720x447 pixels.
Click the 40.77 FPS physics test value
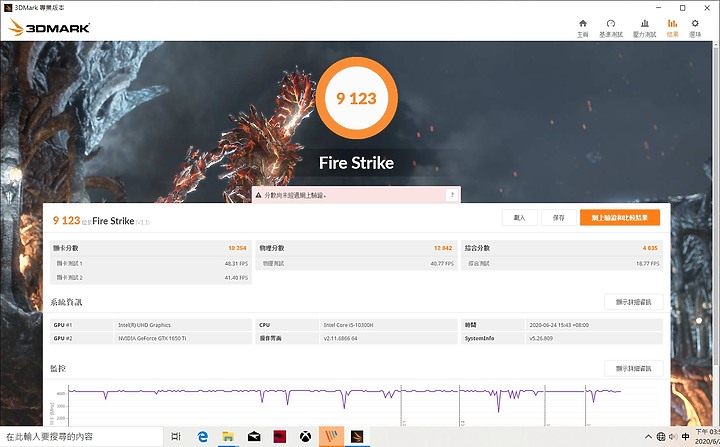(x=442, y=264)
